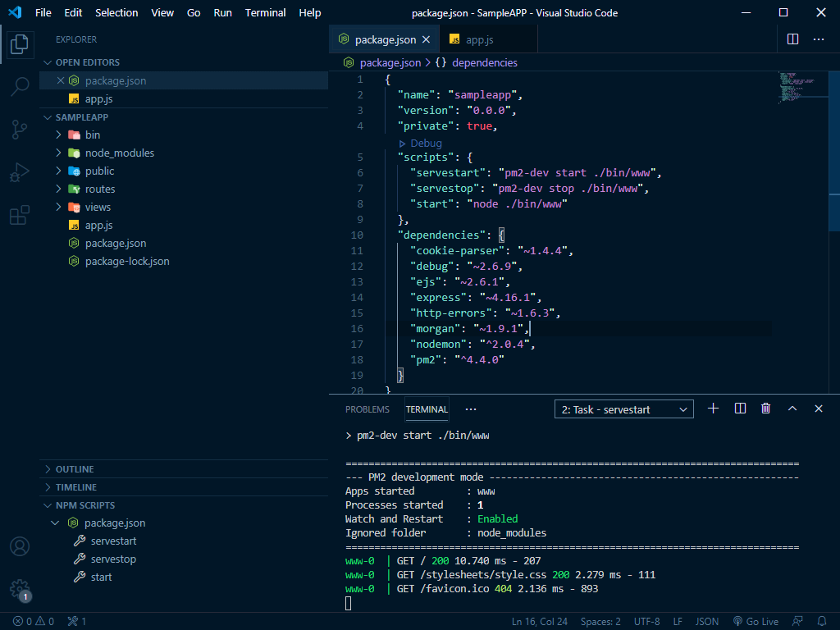Open the Source Control view icon
This screenshot has height=630, width=840.
point(20,129)
